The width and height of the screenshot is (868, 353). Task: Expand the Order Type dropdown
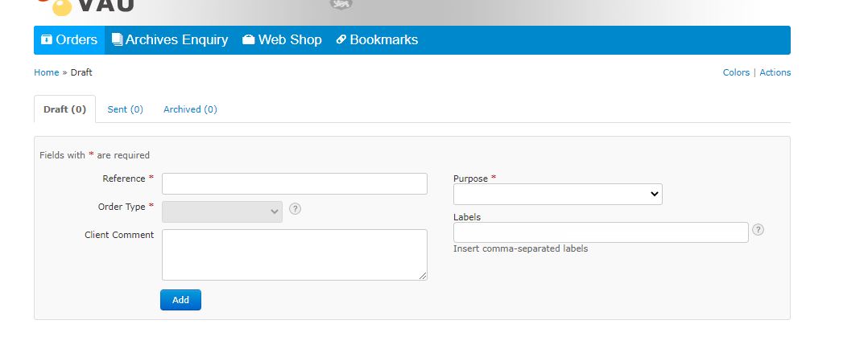point(222,211)
